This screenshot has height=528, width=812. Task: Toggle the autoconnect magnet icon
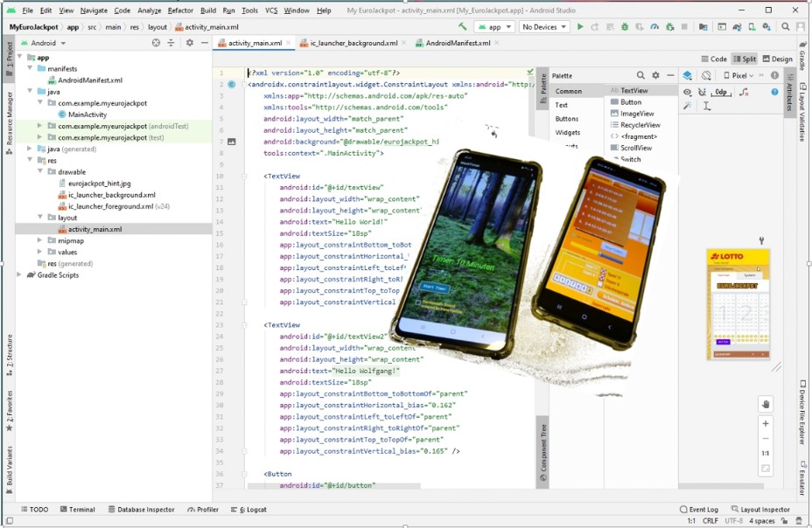coord(703,92)
